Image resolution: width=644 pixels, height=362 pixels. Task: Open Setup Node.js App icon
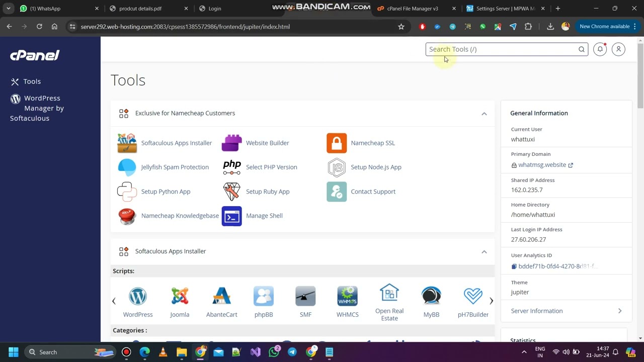click(x=337, y=167)
